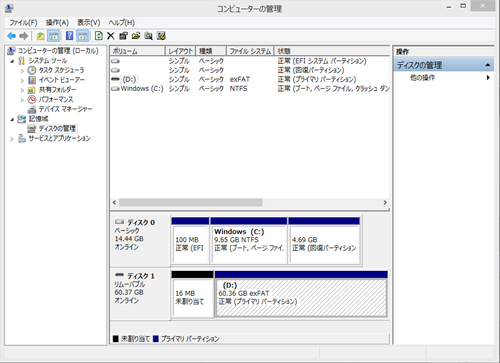Collapse the システム ツール tree node
This screenshot has width=500, height=363.
point(12,61)
